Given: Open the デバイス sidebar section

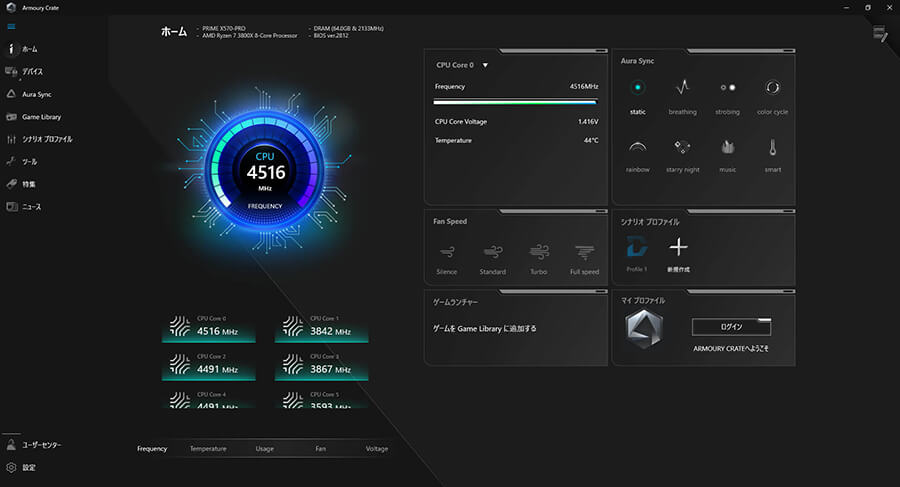Looking at the screenshot, I should tap(32, 72).
